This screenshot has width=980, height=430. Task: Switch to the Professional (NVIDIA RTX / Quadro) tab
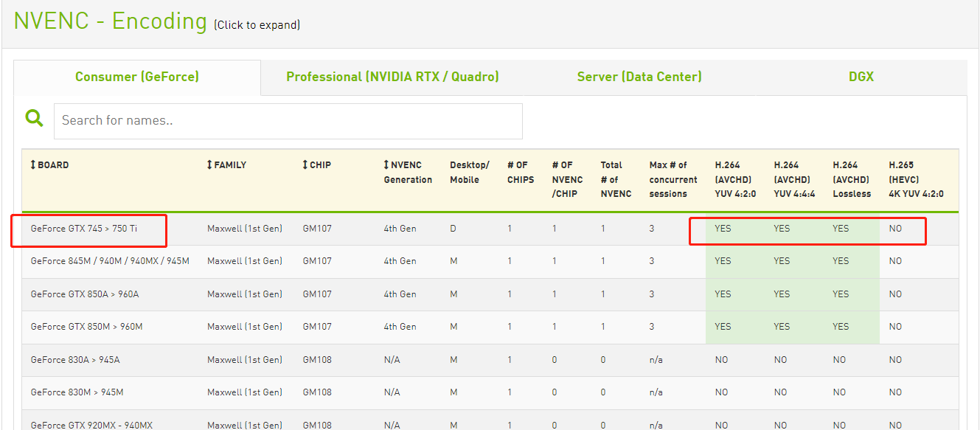coord(392,76)
